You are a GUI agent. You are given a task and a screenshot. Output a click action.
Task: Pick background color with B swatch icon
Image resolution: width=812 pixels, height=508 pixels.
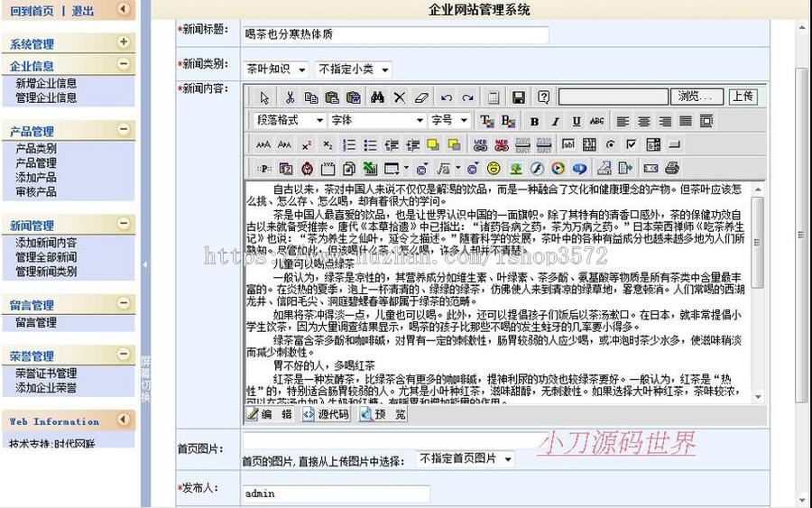[508, 121]
